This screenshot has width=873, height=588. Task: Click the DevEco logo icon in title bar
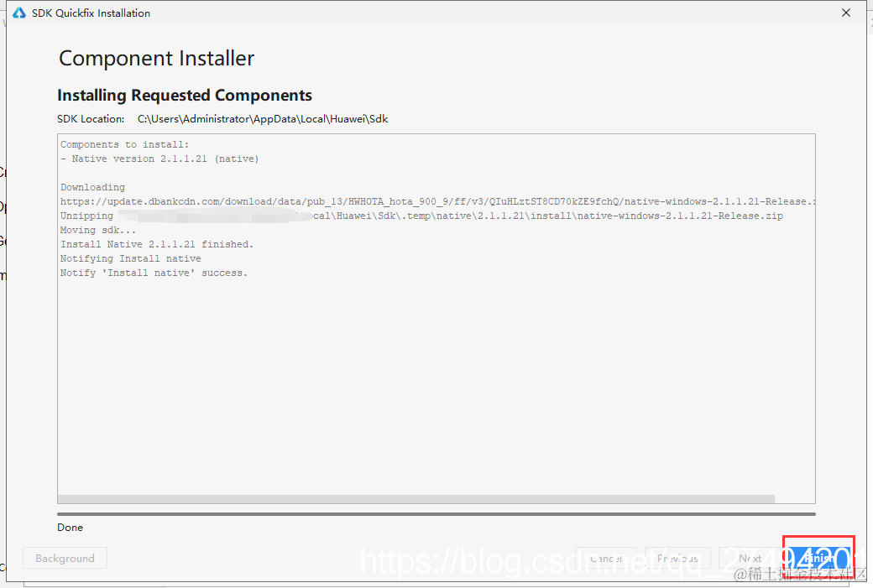pos(19,13)
